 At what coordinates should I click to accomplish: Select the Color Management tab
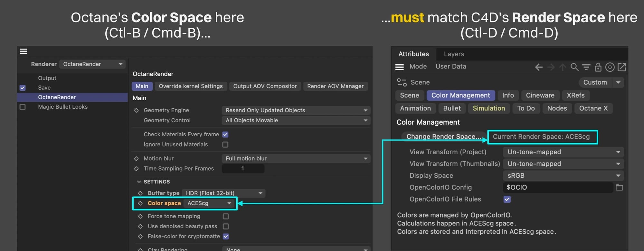click(x=461, y=95)
